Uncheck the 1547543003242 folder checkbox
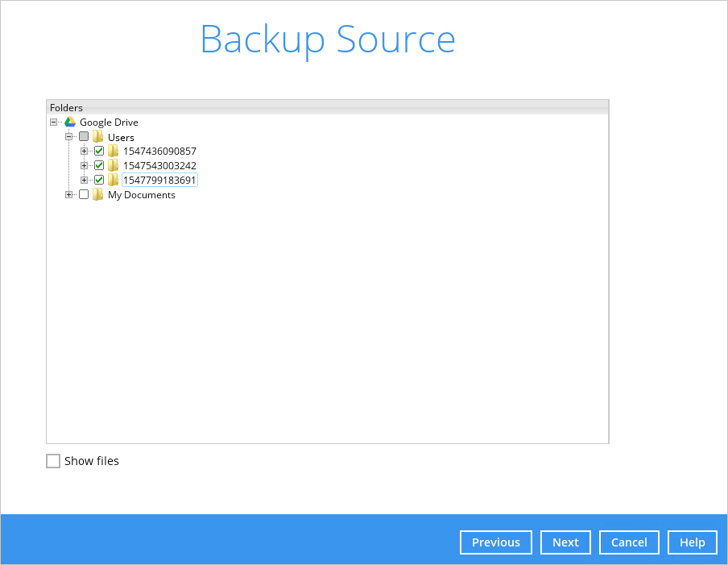This screenshot has width=728, height=565. click(99, 165)
